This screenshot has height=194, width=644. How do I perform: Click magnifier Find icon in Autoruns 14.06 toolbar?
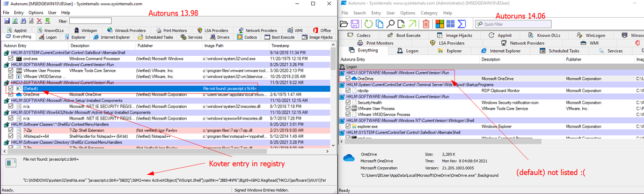tap(390, 24)
